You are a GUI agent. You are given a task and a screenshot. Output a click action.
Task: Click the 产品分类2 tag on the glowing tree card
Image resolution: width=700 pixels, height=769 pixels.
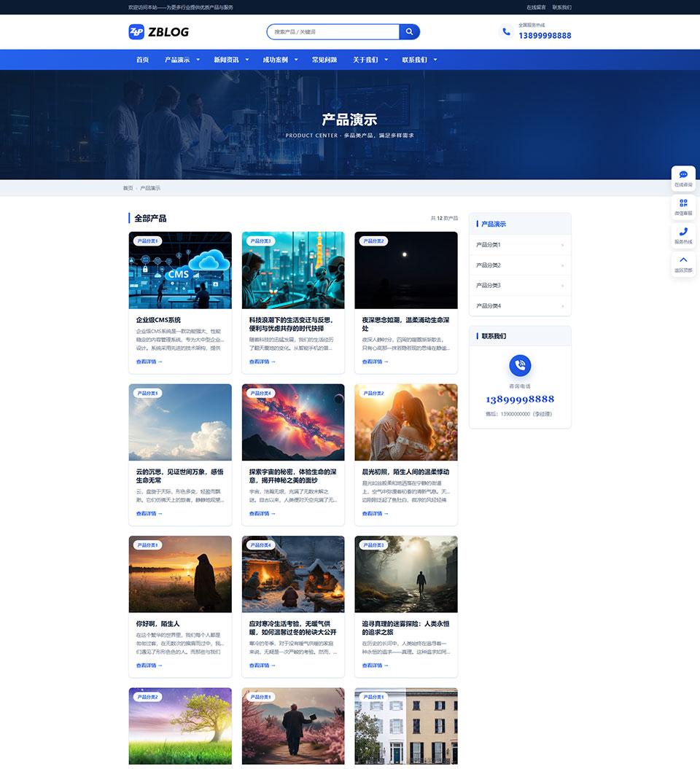[x=147, y=697]
